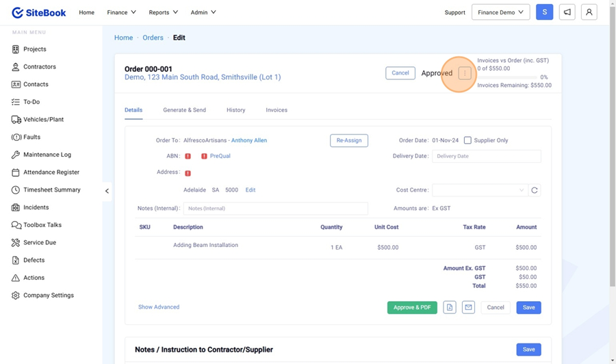Screen dimensions: 616x364
Task: Open the Finance Demo dropdown
Action: [500, 12]
